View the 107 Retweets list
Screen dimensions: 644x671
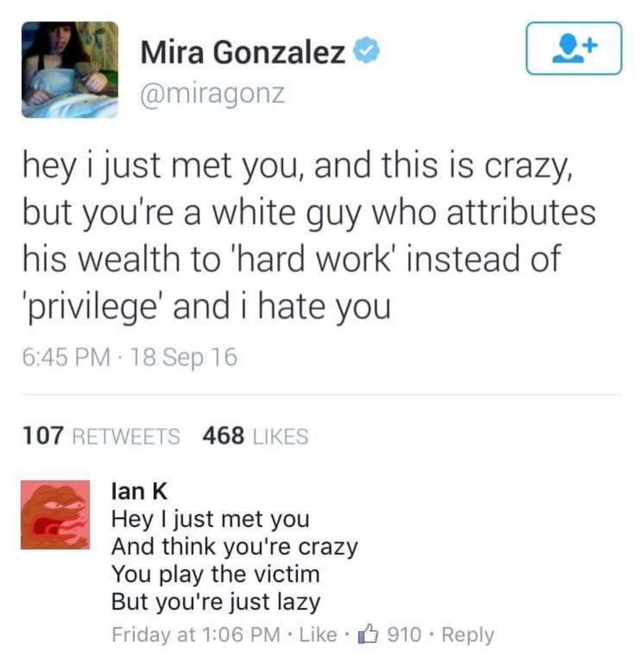pos(101,436)
